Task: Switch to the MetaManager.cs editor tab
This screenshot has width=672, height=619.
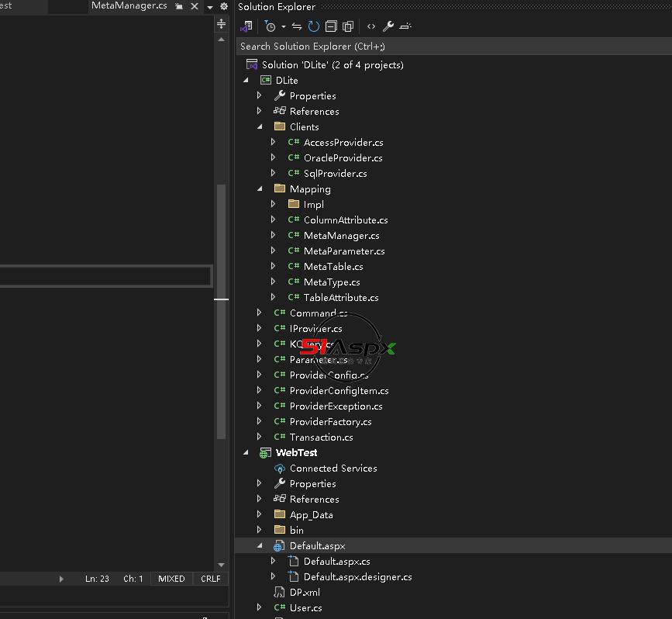Action: [129, 5]
